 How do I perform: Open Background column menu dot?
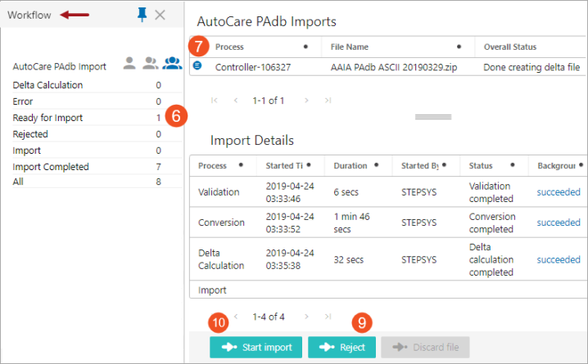(581, 164)
